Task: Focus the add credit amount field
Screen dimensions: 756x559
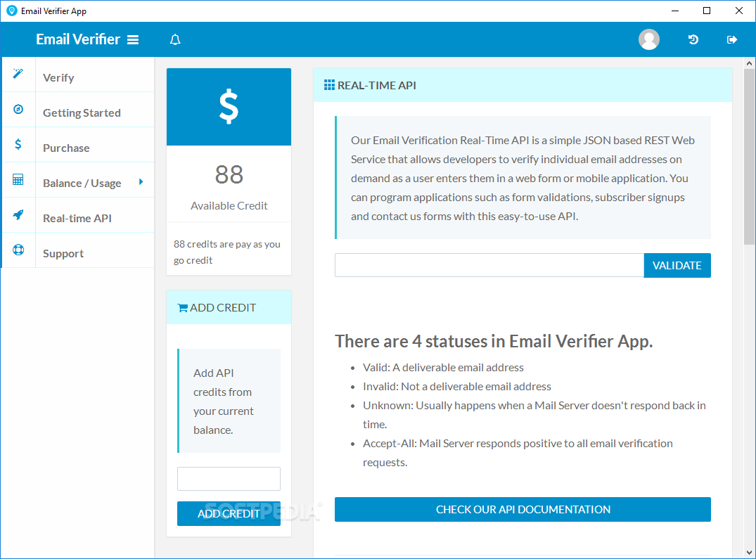Action: [x=229, y=479]
